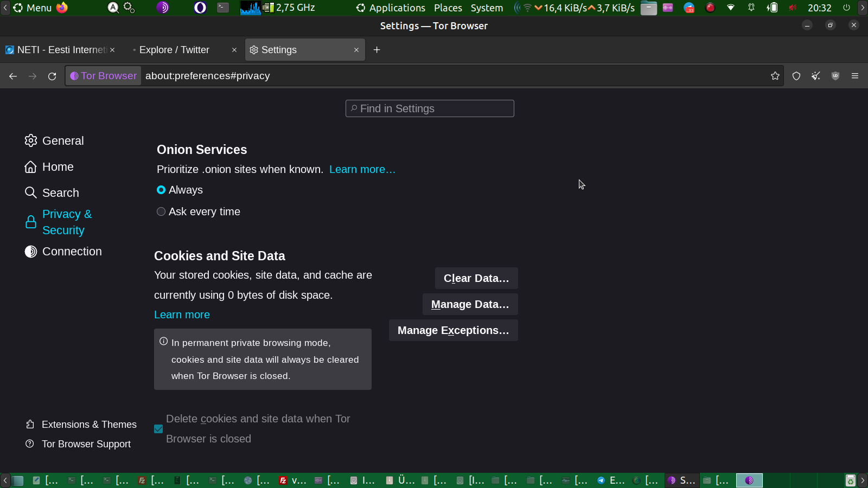
Task: Click the Search magnifier icon in sidebar
Action: click(x=31, y=192)
